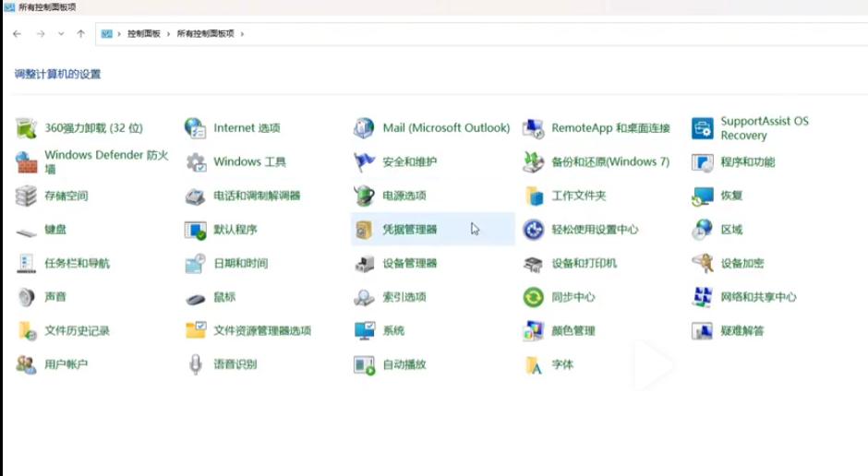The height and width of the screenshot is (476, 868).
Task: Open the Windows Defender 防火墙 brick wall icon
Action: [26, 162]
